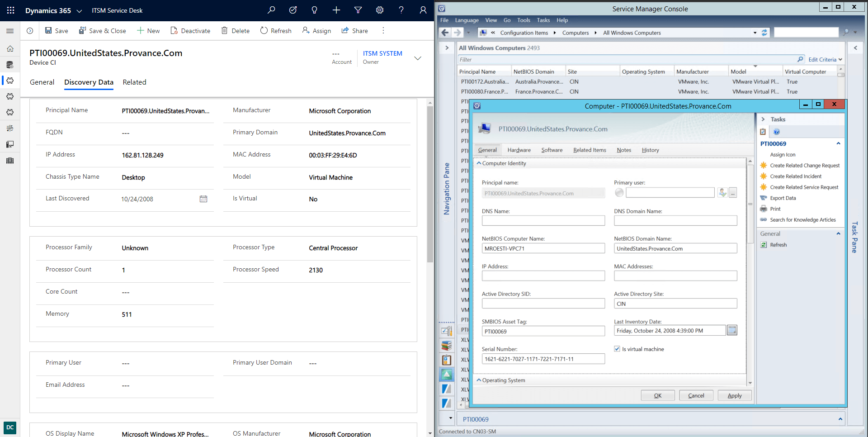Click the ITSM SYSTEM owner link
This screenshot has height=437, width=868.
382,53
